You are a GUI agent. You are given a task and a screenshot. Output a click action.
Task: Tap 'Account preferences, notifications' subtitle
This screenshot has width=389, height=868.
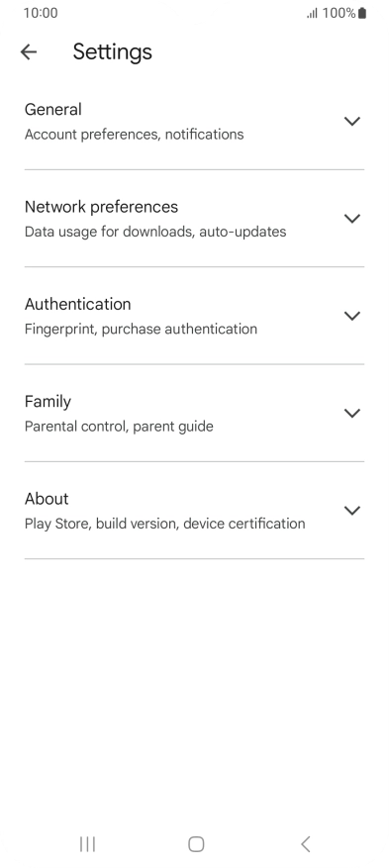134,135
